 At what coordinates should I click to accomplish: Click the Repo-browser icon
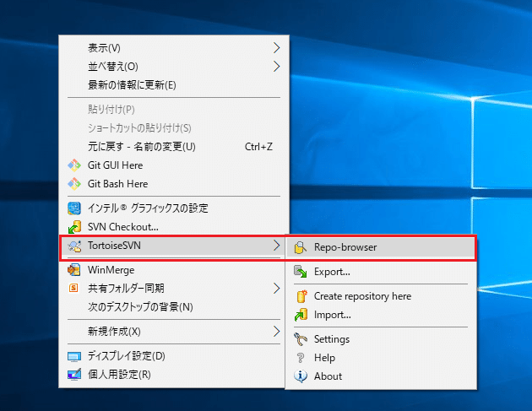coord(301,247)
